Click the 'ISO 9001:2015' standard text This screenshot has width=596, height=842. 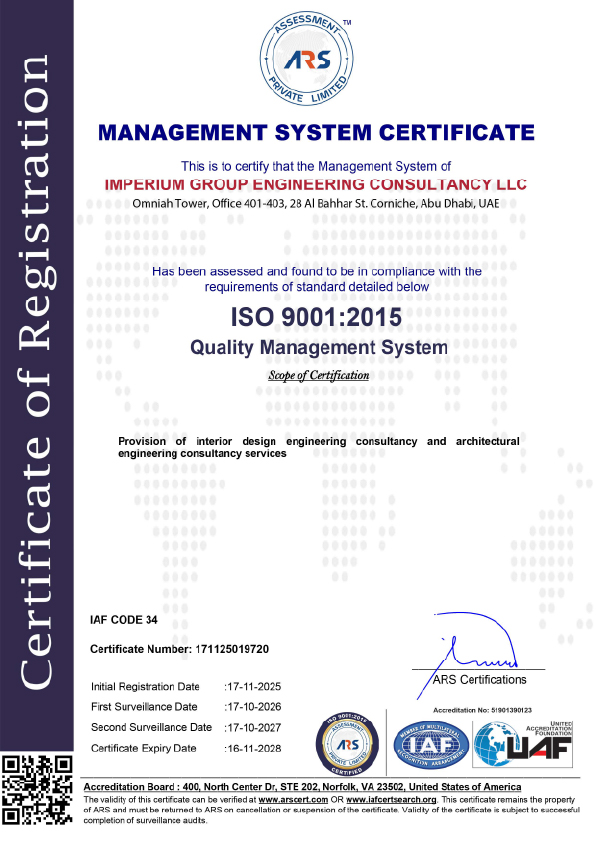click(316, 317)
